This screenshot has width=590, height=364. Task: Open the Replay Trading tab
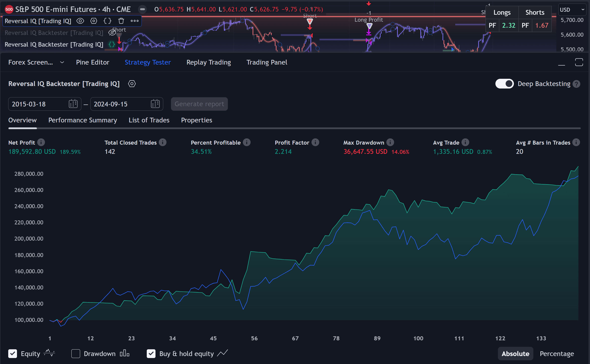point(209,62)
